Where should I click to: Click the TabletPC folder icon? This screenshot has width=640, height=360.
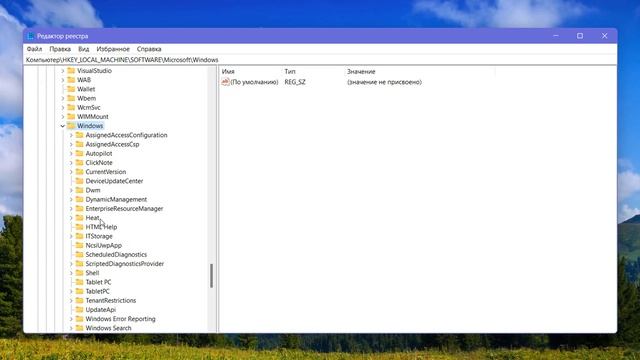click(x=80, y=291)
